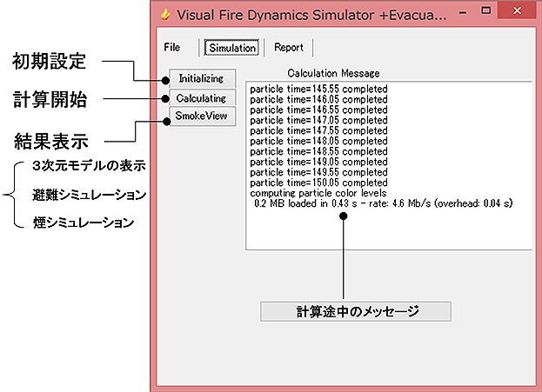Launch SmokeView results display
This screenshot has height=392, width=542.
(x=202, y=116)
